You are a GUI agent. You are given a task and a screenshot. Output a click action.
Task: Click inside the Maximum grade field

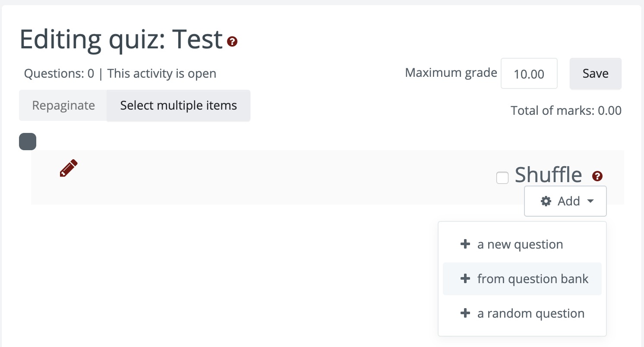coord(529,73)
